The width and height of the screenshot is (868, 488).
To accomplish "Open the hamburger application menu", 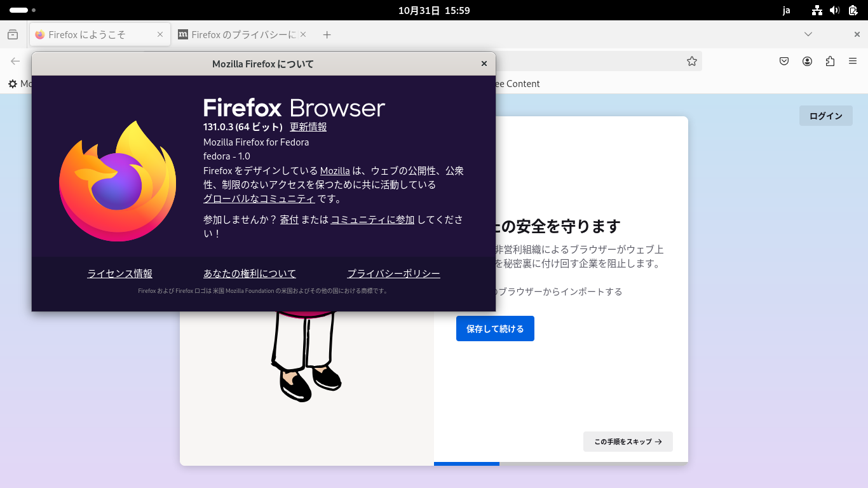I will (x=853, y=61).
